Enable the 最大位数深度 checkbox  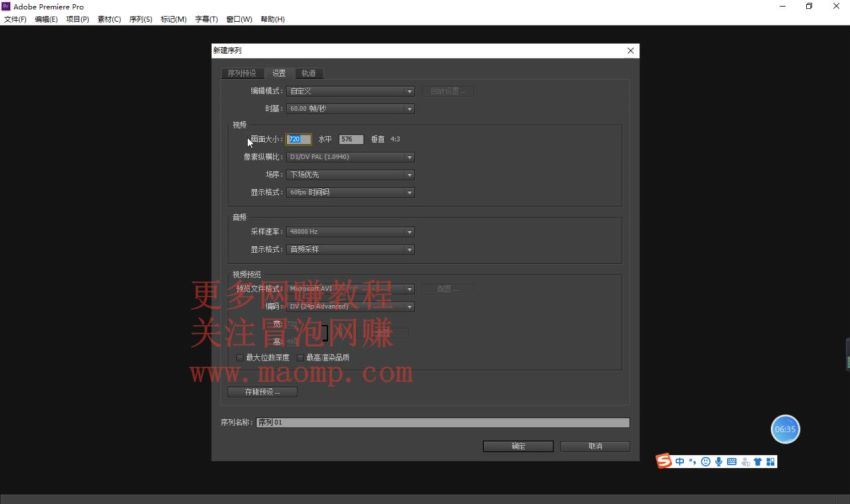click(240, 358)
